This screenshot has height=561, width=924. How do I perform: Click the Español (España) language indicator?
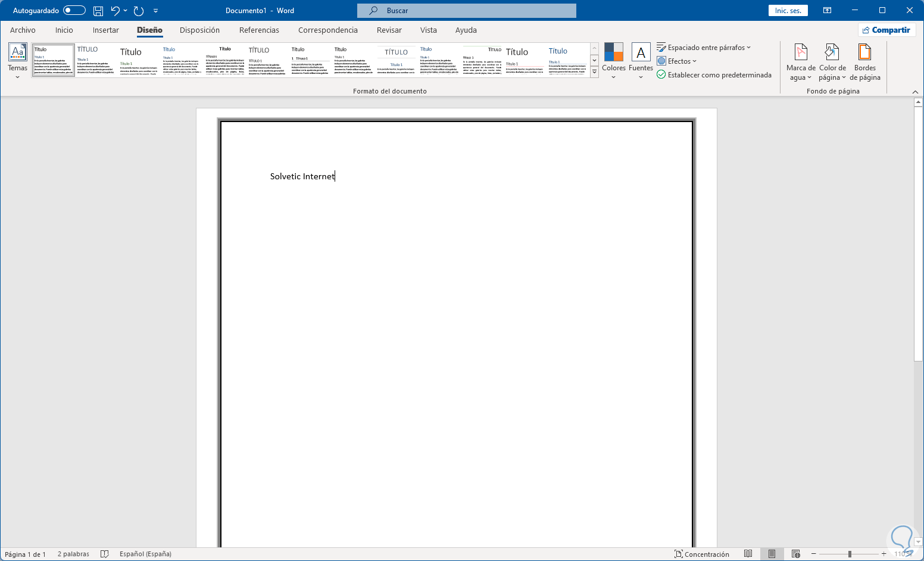coord(146,554)
